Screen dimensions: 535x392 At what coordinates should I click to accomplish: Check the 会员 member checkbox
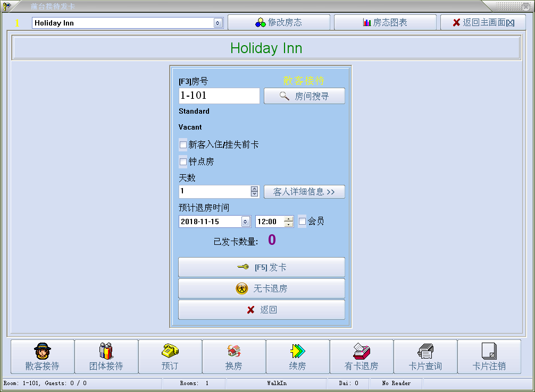click(x=302, y=221)
